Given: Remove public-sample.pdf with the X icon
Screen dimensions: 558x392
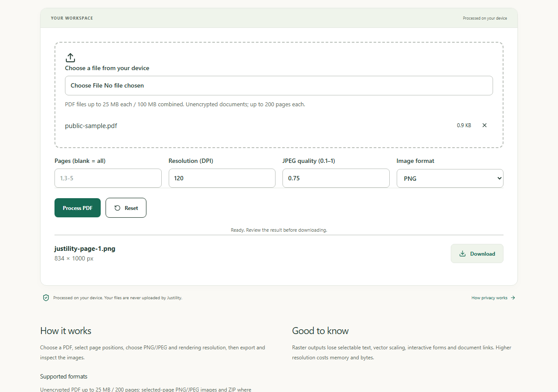Looking at the screenshot, I should pos(484,125).
